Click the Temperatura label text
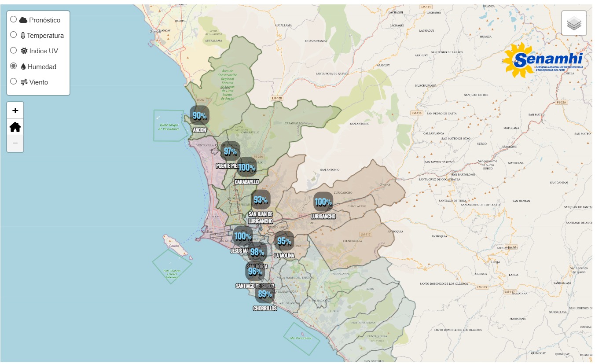The width and height of the screenshot is (595, 364). 45,36
